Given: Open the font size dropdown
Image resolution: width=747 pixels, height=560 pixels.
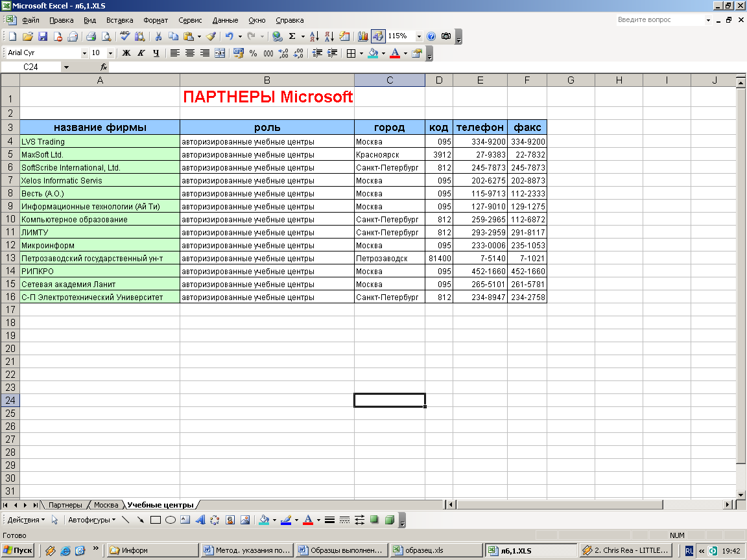Looking at the screenshot, I should click(x=110, y=53).
